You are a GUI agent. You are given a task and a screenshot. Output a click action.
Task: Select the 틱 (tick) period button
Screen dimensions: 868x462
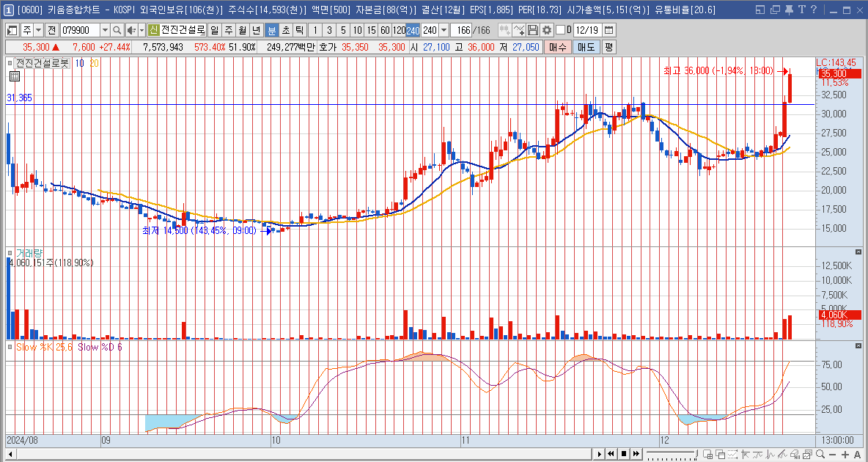[299, 31]
